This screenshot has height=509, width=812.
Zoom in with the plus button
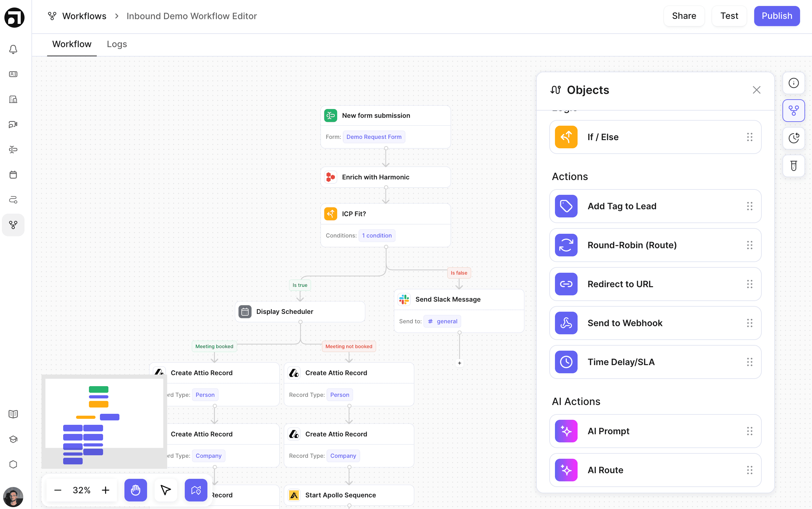click(106, 490)
